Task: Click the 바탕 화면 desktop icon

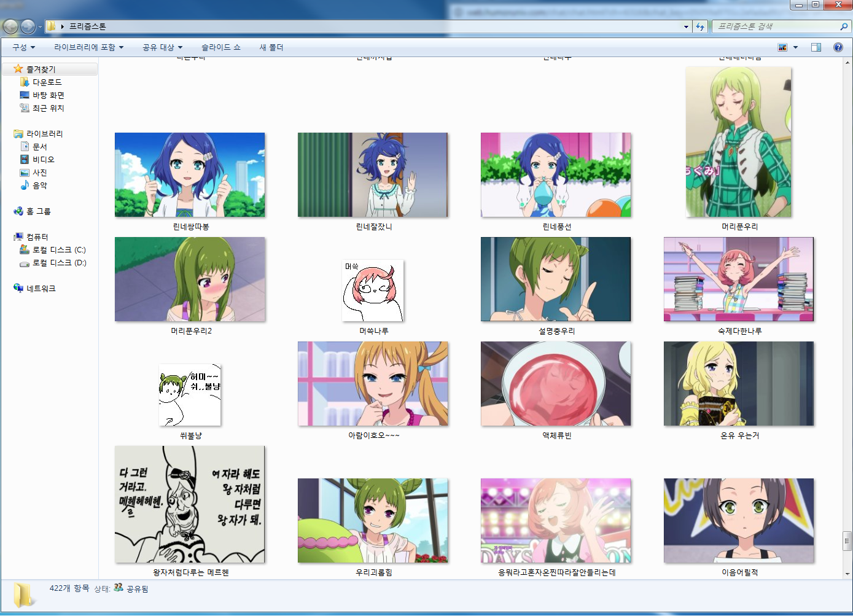Action: 25,95
